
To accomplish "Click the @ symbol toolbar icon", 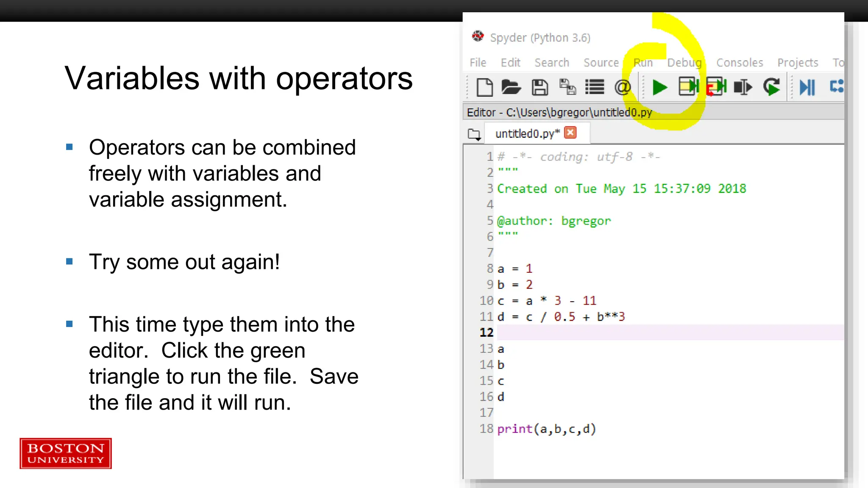I will click(623, 87).
